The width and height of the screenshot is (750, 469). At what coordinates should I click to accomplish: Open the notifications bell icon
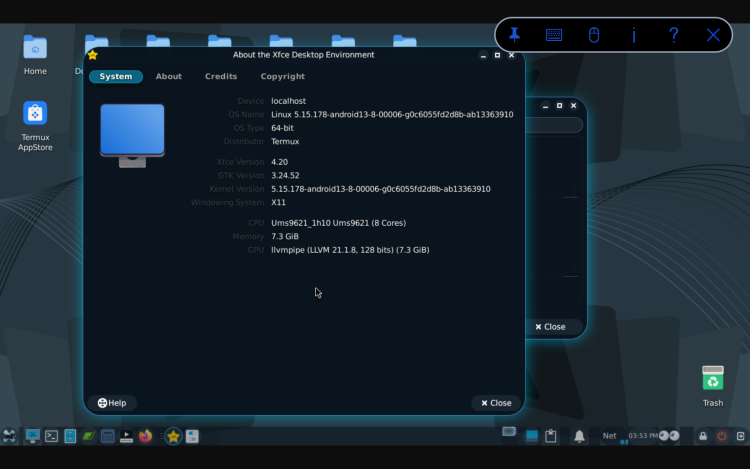tap(579, 436)
